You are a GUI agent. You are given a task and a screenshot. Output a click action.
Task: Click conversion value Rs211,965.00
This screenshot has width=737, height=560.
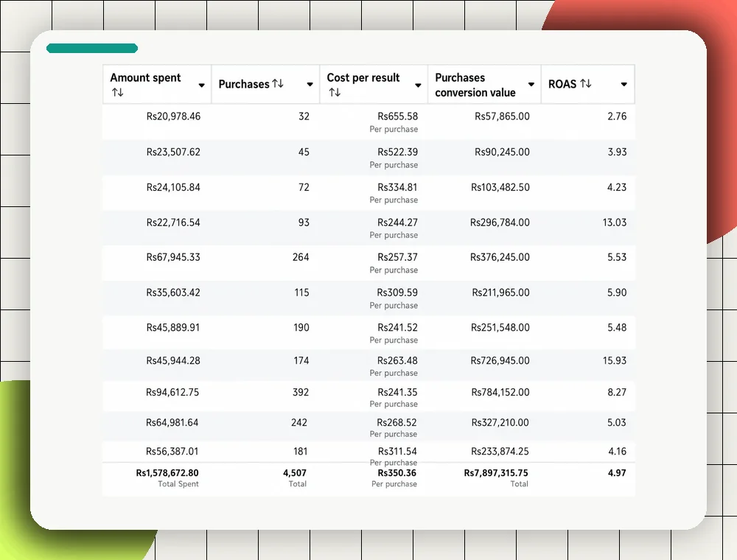(x=500, y=293)
